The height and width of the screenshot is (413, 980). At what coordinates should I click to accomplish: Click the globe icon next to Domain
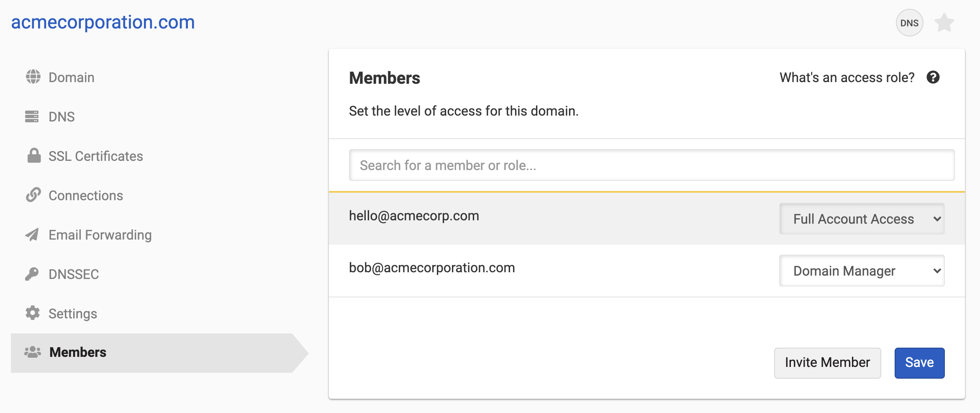[33, 77]
